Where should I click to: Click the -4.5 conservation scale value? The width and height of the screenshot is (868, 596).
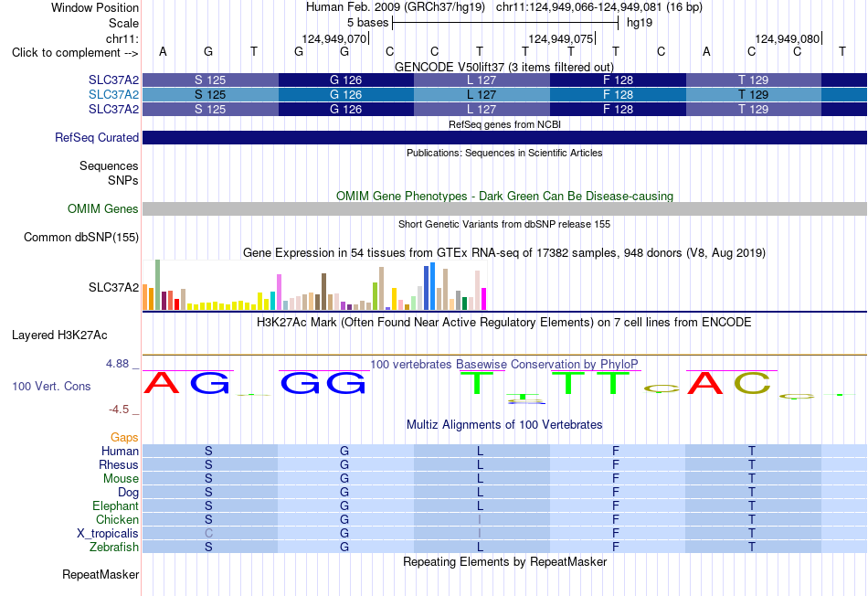(119, 410)
